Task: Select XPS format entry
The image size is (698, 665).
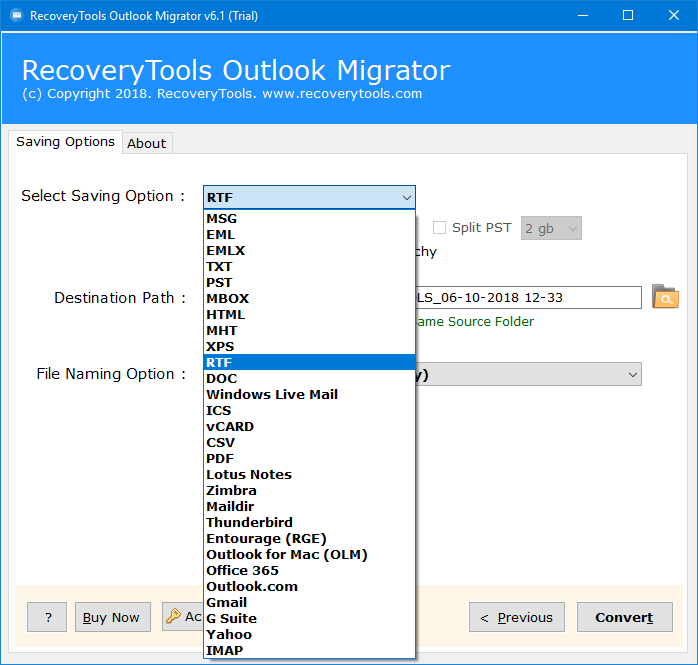Action: coord(309,347)
